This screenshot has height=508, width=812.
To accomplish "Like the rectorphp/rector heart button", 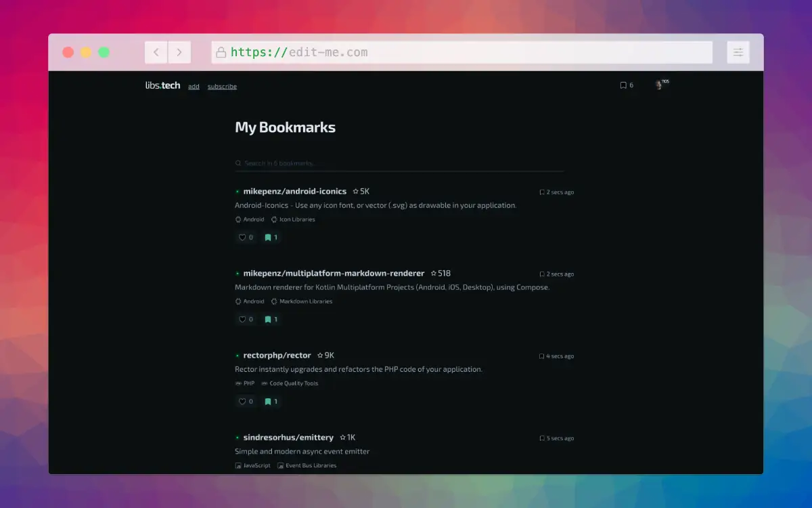I will (246, 402).
